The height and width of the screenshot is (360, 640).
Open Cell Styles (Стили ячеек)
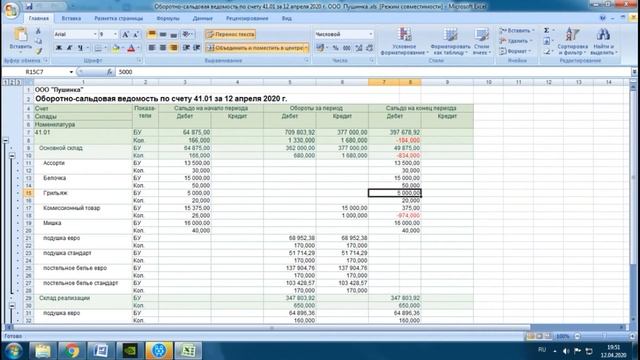pyautogui.click(x=482, y=41)
